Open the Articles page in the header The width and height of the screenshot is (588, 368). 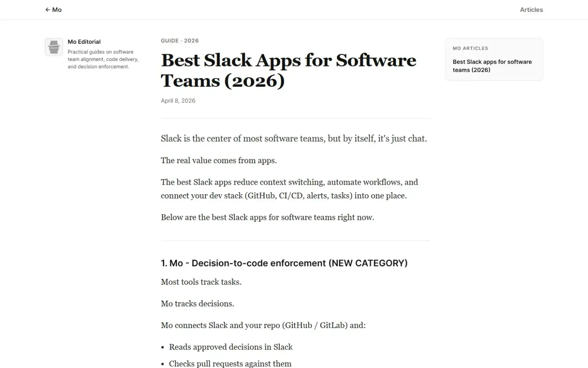(x=531, y=10)
